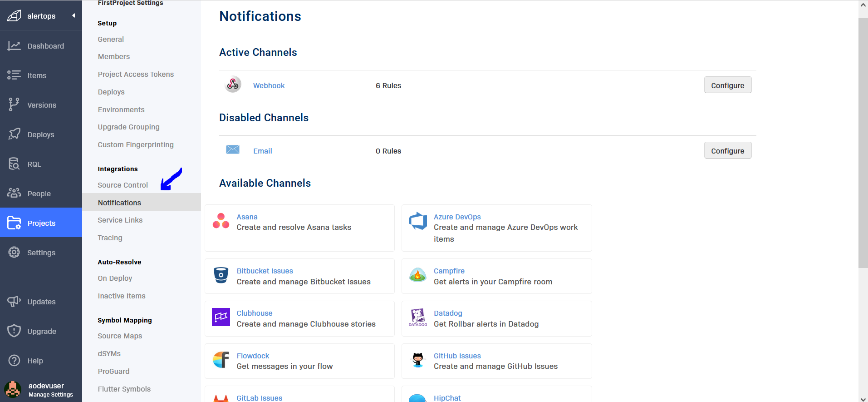Open the Dashboard chart icon
Image resolution: width=868 pixels, height=402 pixels.
coord(14,46)
